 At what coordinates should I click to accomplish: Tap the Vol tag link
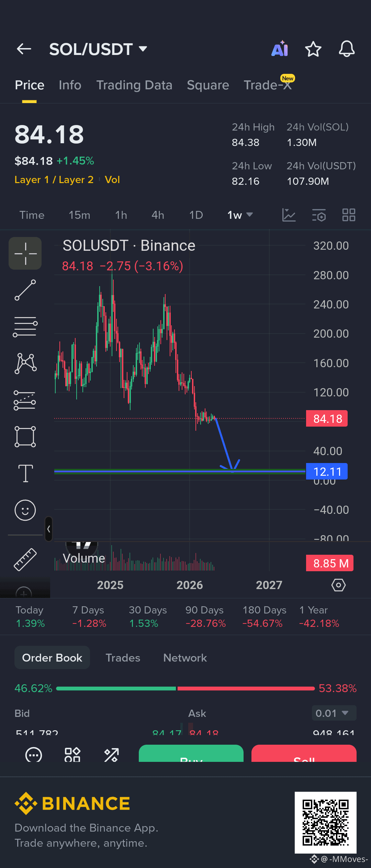[x=112, y=180]
